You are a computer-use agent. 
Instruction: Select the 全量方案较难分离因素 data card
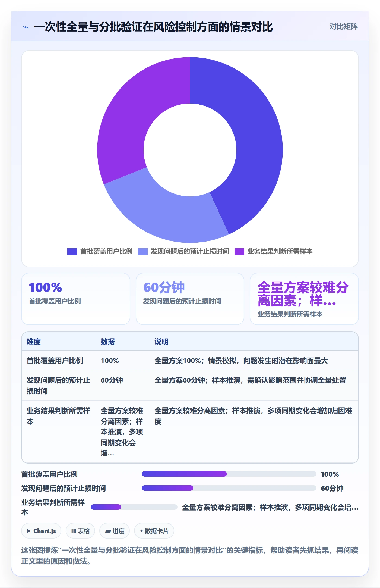(x=304, y=299)
